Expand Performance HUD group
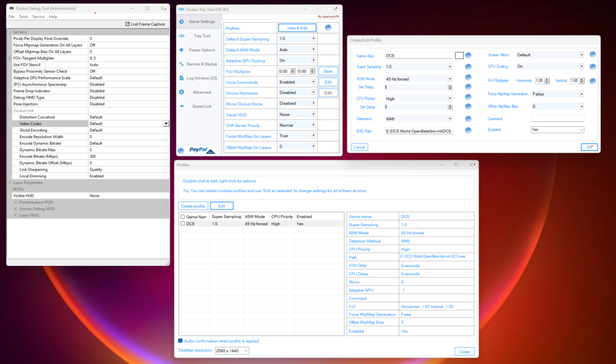The height and width of the screenshot is (364, 616). [16, 202]
